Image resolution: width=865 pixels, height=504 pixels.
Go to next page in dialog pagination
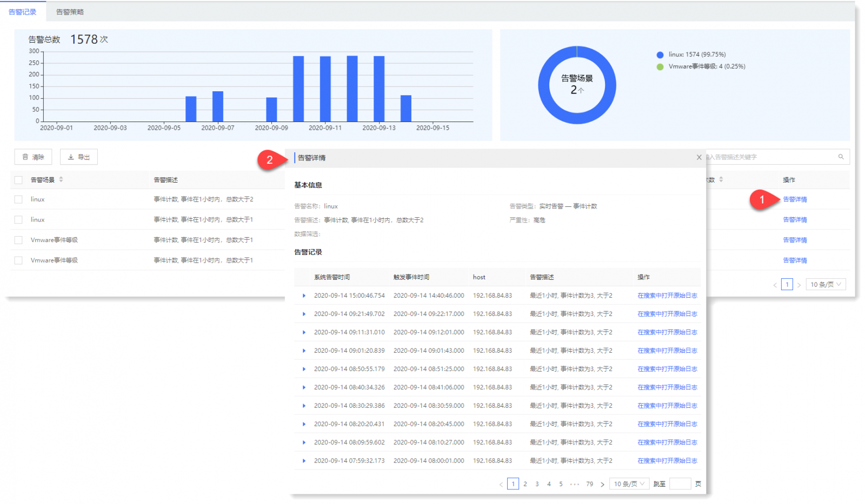tap(602, 485)
